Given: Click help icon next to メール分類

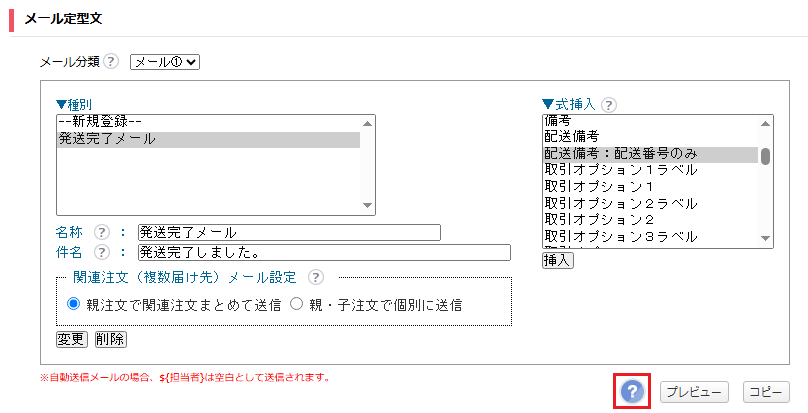Looking at the screenshot, I should [x=111, y=62].
